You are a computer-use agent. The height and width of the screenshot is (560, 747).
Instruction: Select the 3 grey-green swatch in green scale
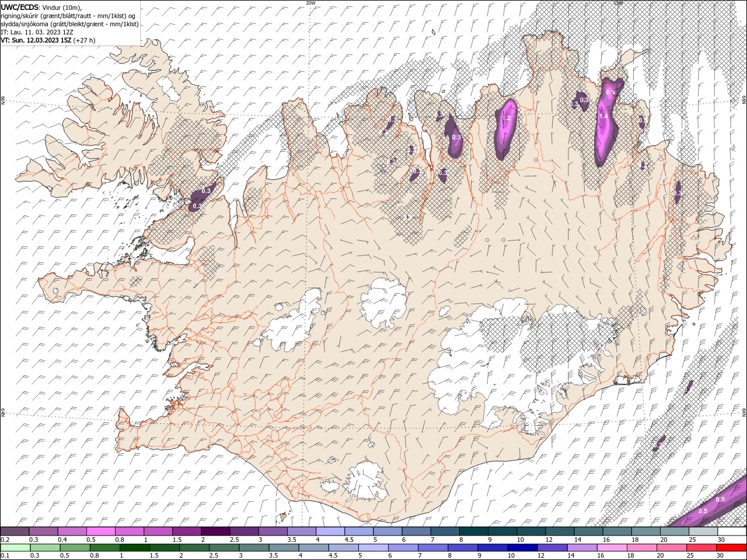pyautogui.click(x=254, y=548)
